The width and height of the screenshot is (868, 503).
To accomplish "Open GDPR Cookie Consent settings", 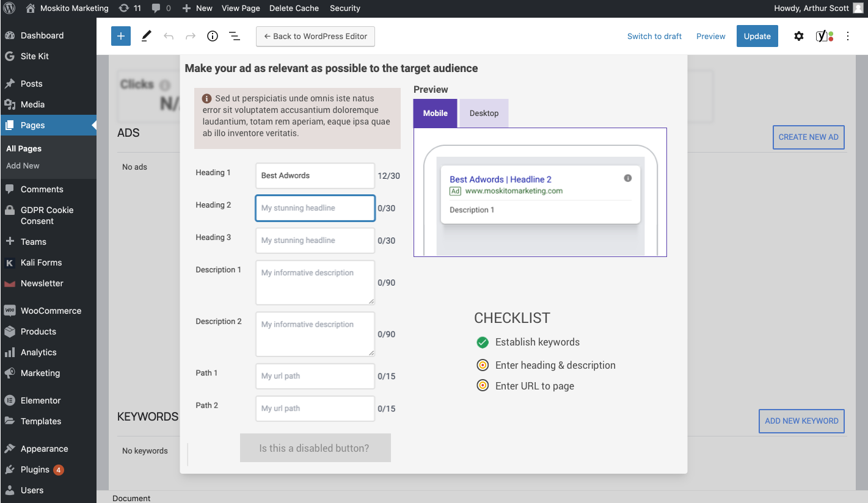I will 48,215.
